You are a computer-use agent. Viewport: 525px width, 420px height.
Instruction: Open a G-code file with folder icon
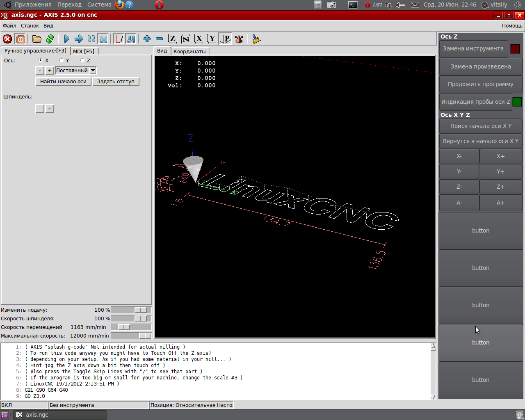click(x=37, y=39)
